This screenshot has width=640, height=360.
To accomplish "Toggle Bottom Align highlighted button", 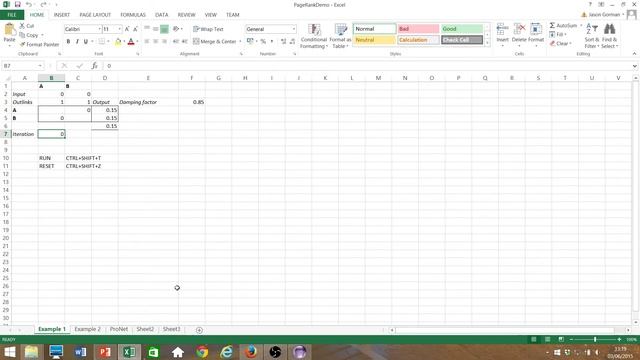I will [164, 29].
